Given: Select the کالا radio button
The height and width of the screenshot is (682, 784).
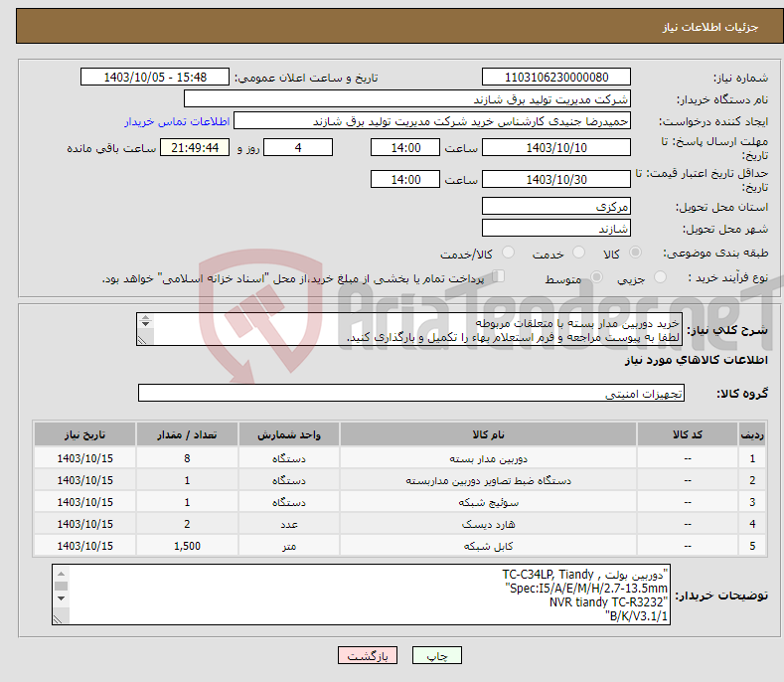Looking at the screenshot, I should pyautogui.click(x=635, y=253).
